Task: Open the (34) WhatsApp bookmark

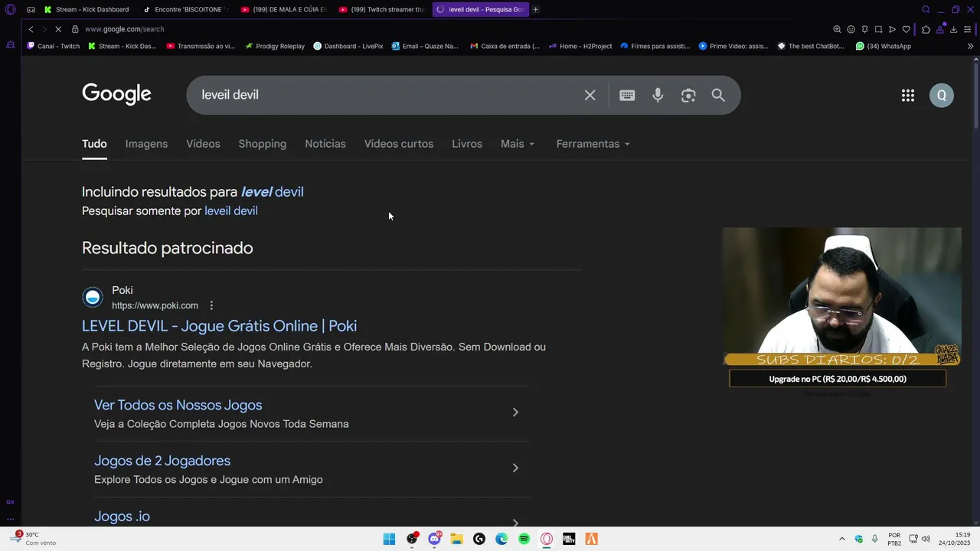Action: [884, 46]
